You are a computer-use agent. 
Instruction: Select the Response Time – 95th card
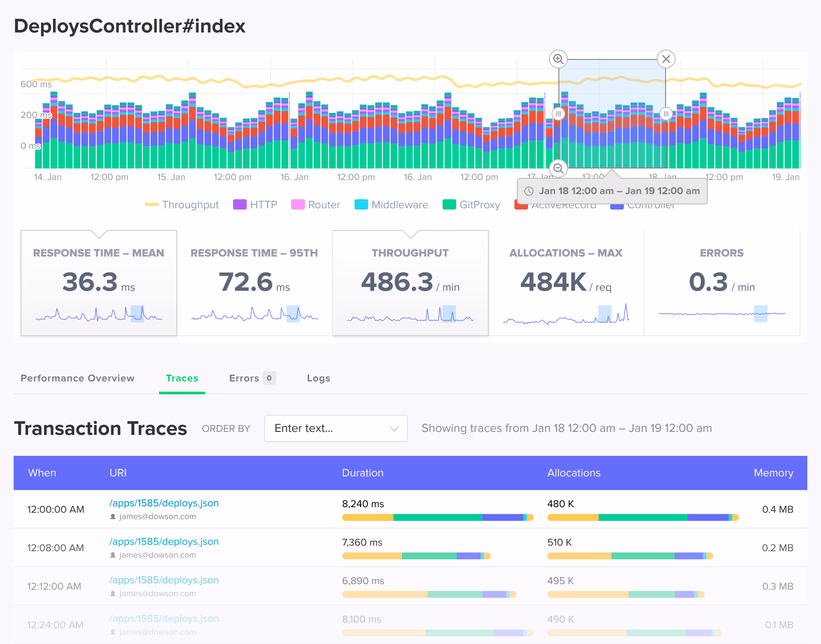pyautogui.click(x=254, y=283)
